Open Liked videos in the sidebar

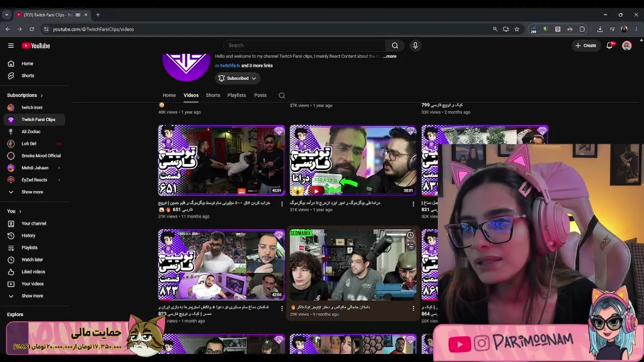pyautogui.click(x=34, y=272)
